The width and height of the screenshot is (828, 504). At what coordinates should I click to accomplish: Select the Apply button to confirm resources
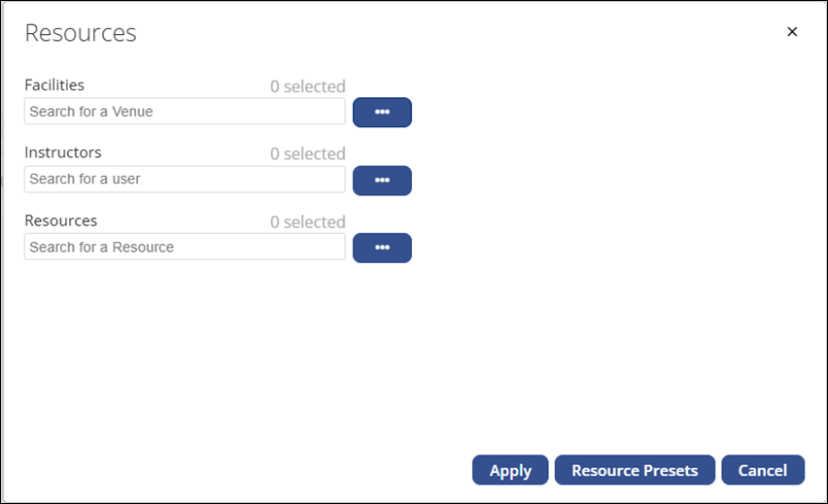tap(510, 470)
